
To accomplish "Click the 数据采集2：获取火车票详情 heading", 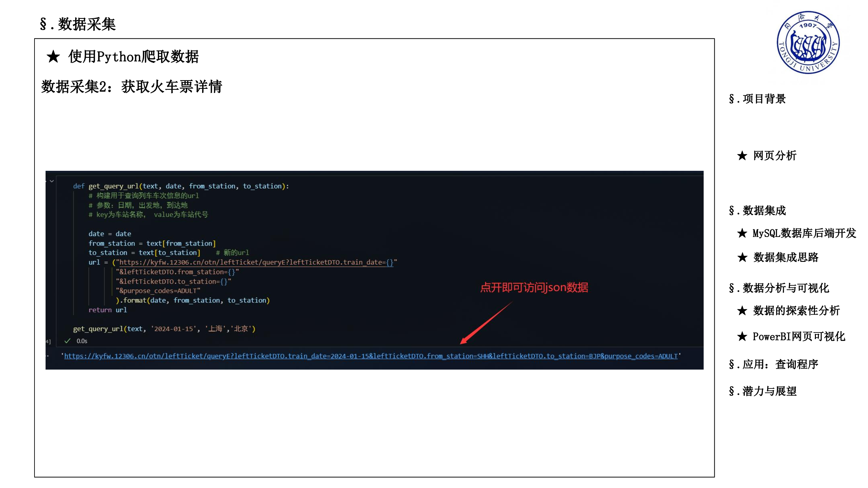I will pyautogui.click(x=131, y=87).
